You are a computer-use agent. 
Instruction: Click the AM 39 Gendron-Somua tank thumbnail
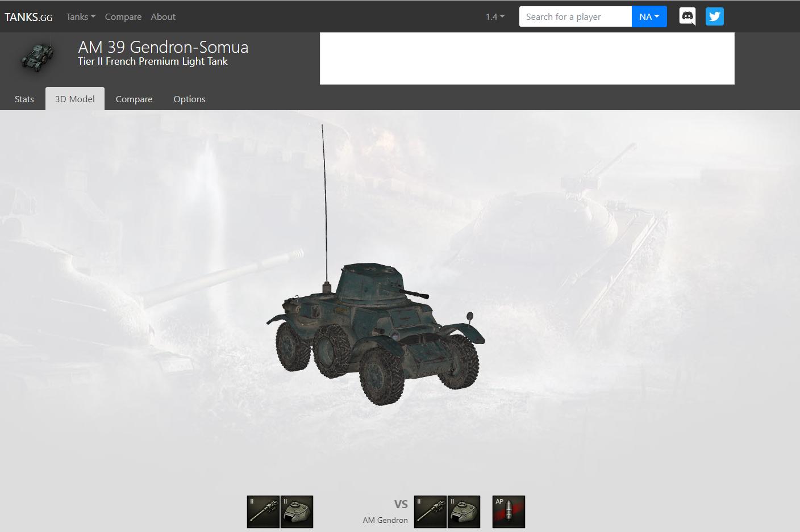tap(38, 57)
